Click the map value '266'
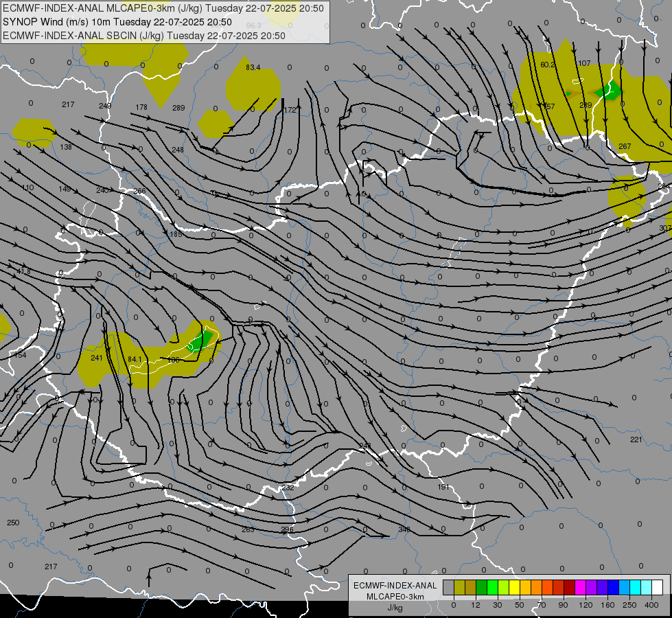Viewport: 672px width, 618px height. pos(140,192)
